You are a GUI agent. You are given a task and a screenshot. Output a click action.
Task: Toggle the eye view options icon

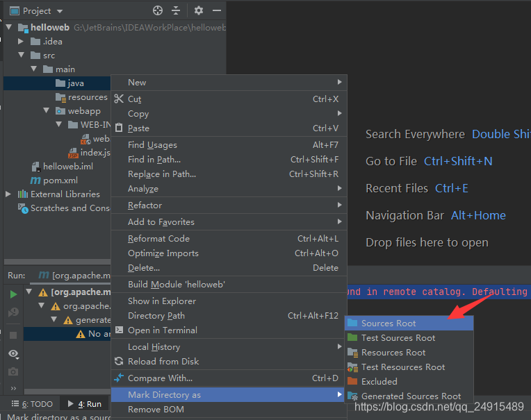pos(13,354)
